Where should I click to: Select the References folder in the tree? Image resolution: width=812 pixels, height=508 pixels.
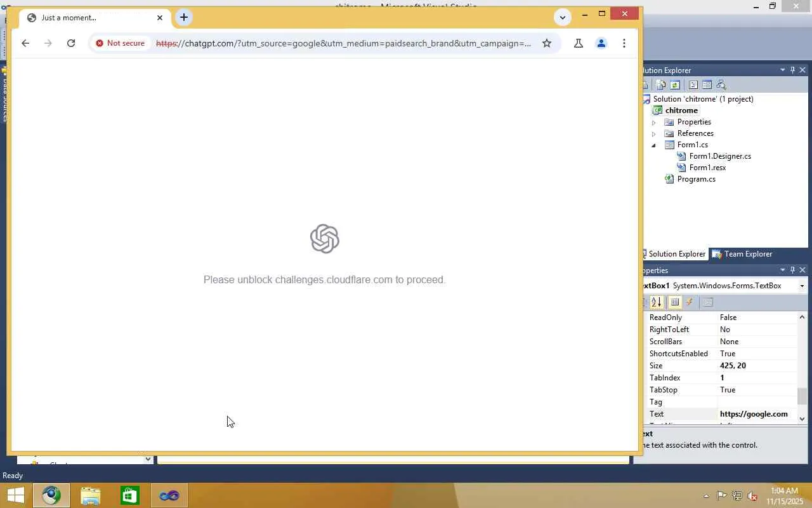coord(695,133)
